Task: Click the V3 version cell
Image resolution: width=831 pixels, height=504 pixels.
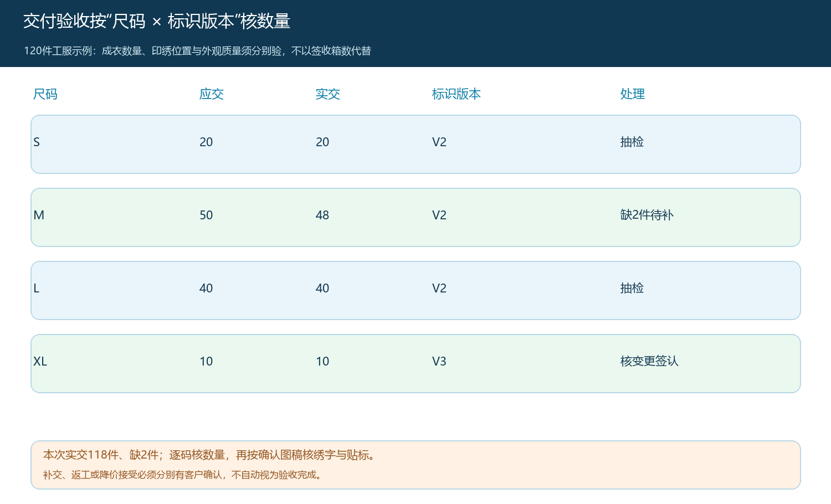Action: click(x=439, y=361)
